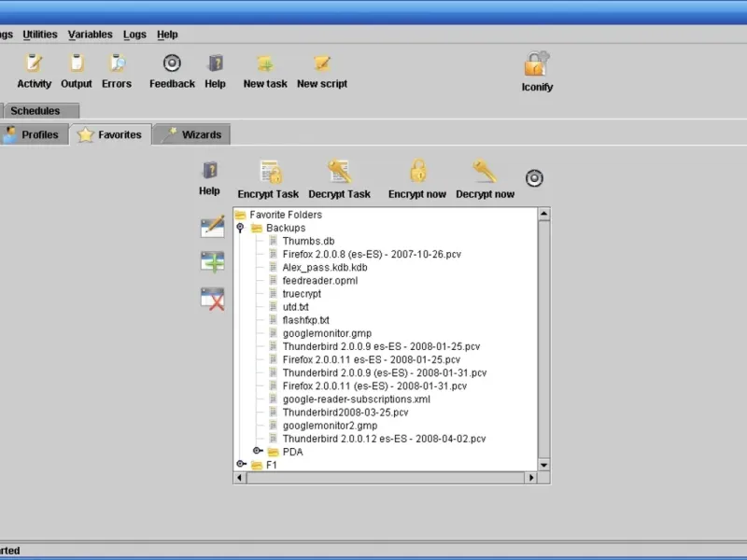747x560 pixels.
Task: Click the tree's scroll down arrow
Action: tap(544, 465)
